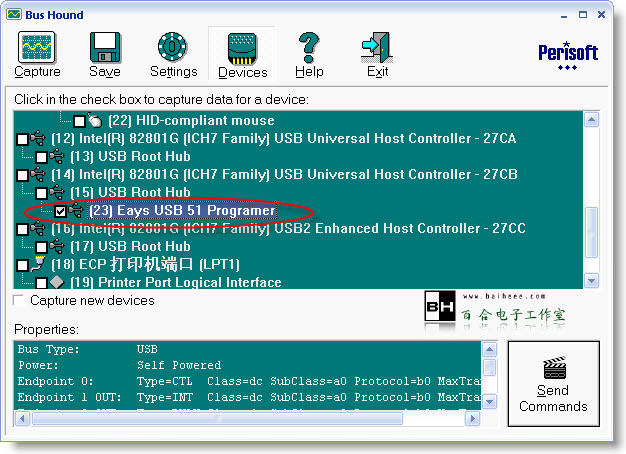Image resolution: width=626 pixels, height=454 pixels.
Task: Check the [14] Host Controller 27CB checkbox
Action: (22, 174)
